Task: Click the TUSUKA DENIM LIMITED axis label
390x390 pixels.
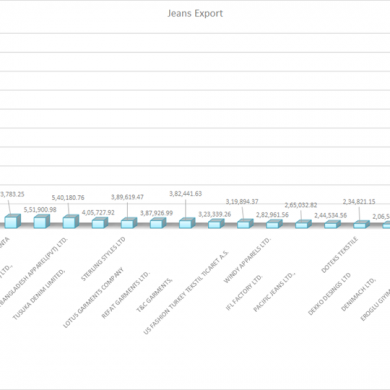Action: tap(39, 294)
